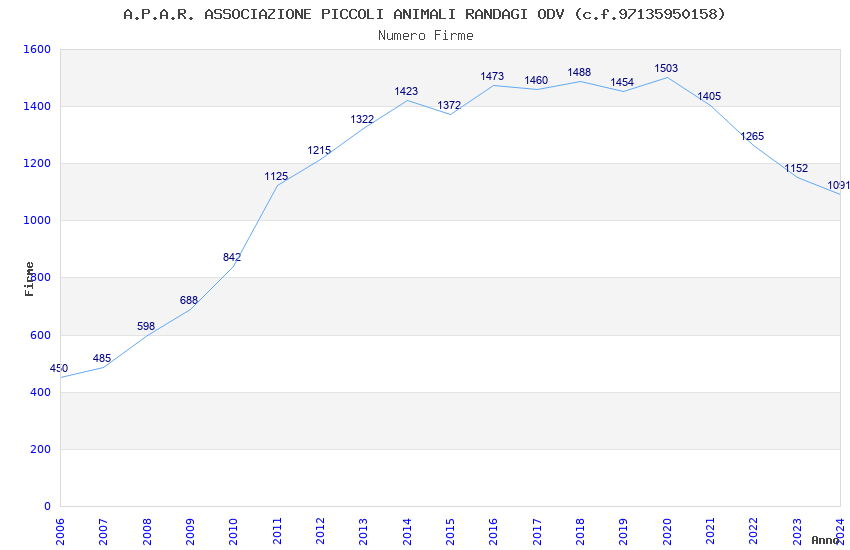This screenshot has width=850, height=550.
Task: Click the 'Firme' y-axis title
Action: point(29,279)
